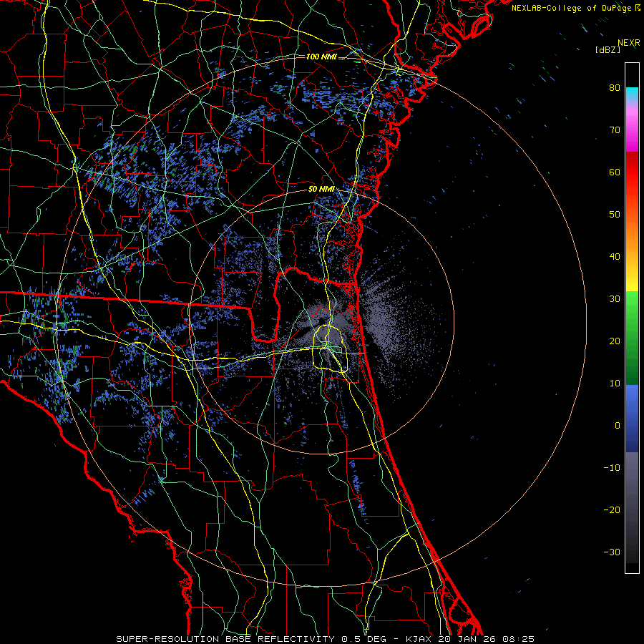Click the 60 value on dBZ scale

[615, 172]
